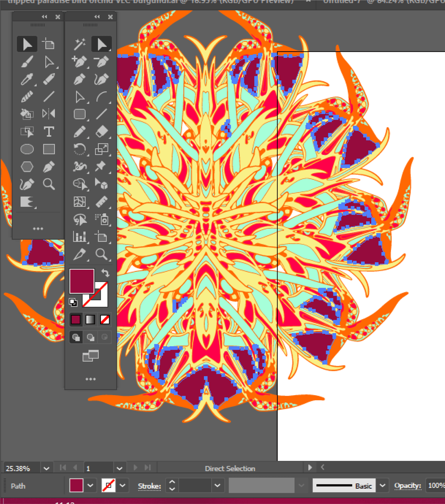Enable Draw Inside mode
Viewport: 445px width, 504px height.
point(104,337)
